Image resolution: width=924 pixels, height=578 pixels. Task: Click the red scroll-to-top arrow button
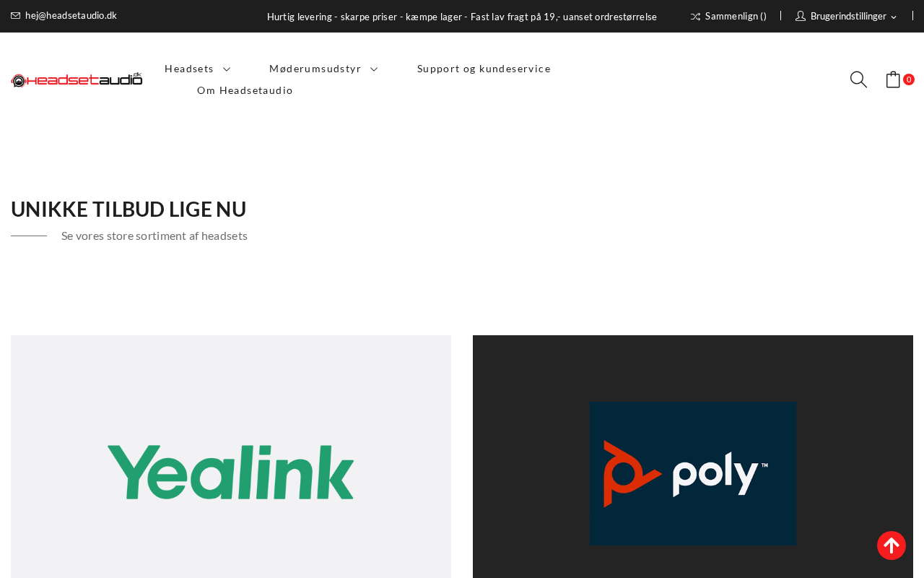(x=892, y=545)
